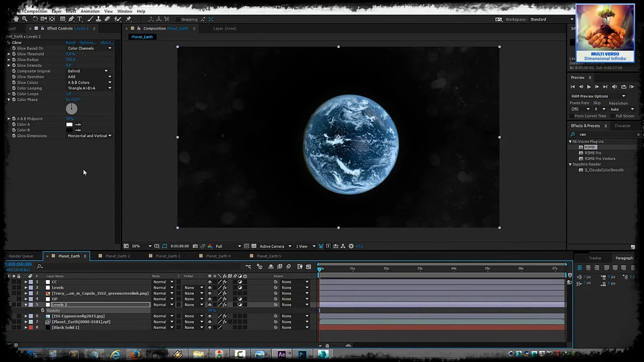
Task: Open the Composition menu
Action: tap(36, 11)
